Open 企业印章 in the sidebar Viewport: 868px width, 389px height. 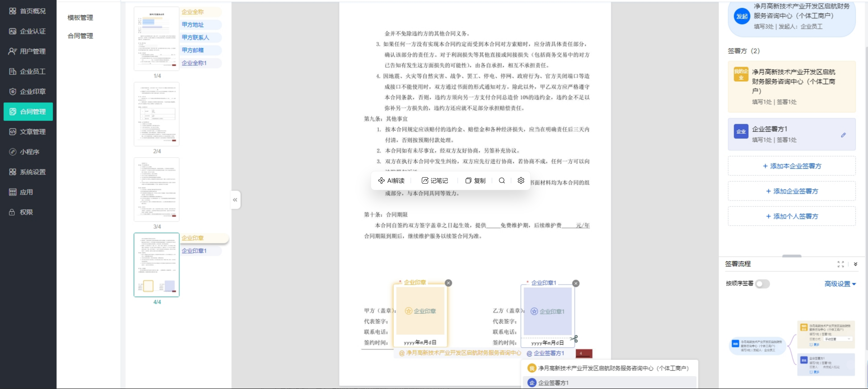[28, 91]
